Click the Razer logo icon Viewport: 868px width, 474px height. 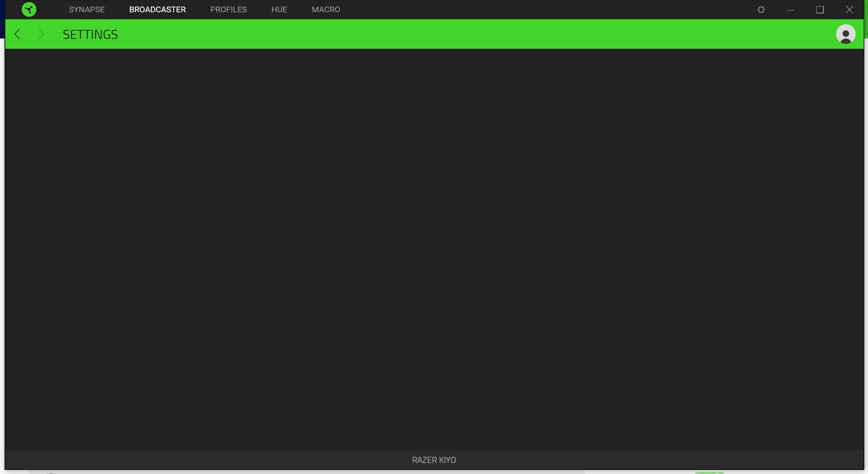click(29, 9)
